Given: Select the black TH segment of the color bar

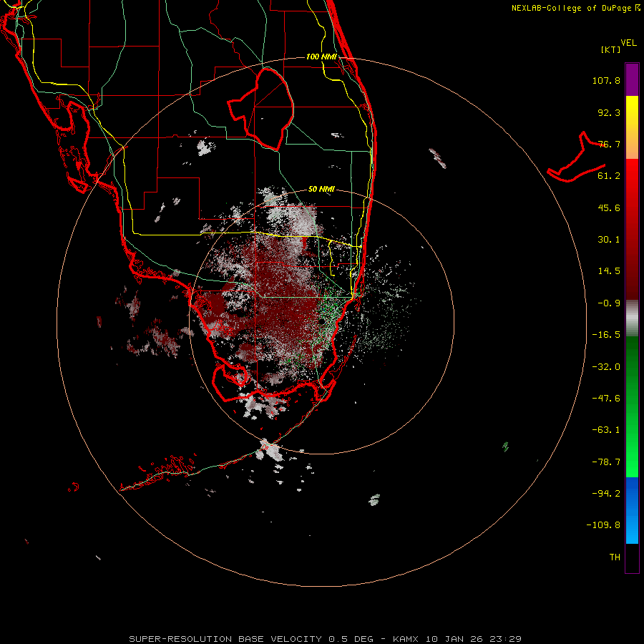Looking at the screenshot, I should click(632, 558).
